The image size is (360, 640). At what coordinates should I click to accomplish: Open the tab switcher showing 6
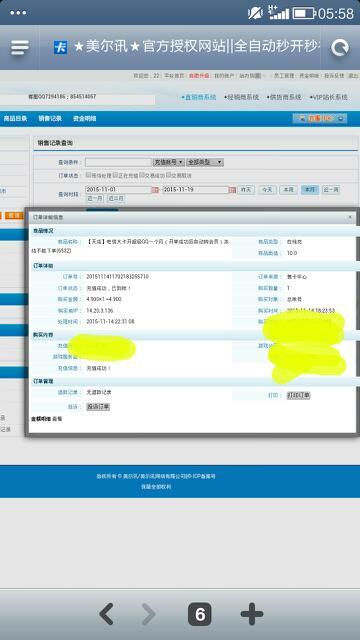[x=200, y=614]
